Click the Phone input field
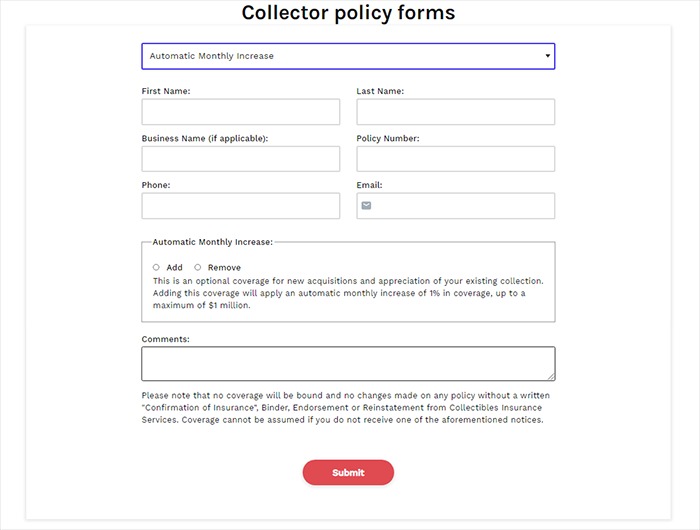700x530 pixels. pos(241,206)
